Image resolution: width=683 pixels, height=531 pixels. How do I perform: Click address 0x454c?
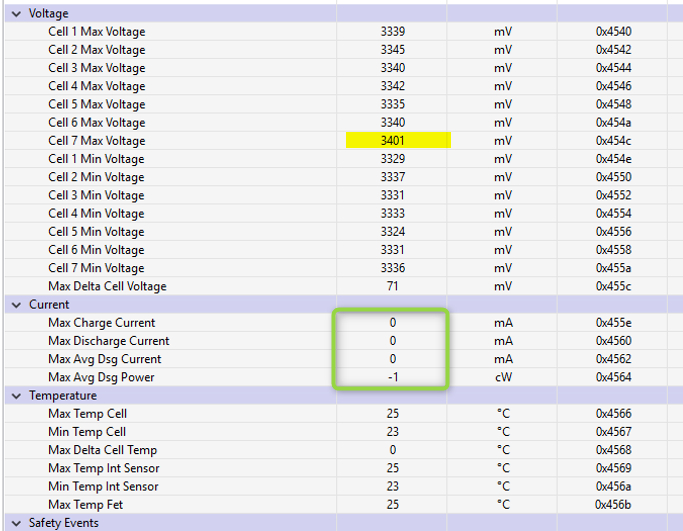[x=613, y=141]
